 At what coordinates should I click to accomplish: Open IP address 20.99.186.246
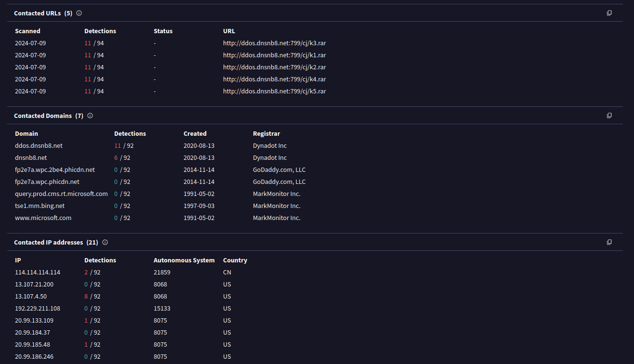pyautogui.click(x=34, y=357)
